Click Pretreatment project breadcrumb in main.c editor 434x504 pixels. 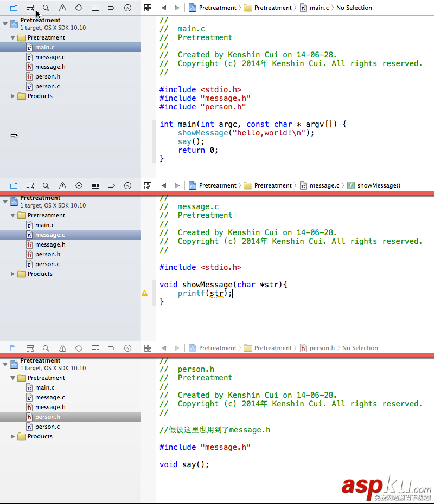click(x=213, y=8)
